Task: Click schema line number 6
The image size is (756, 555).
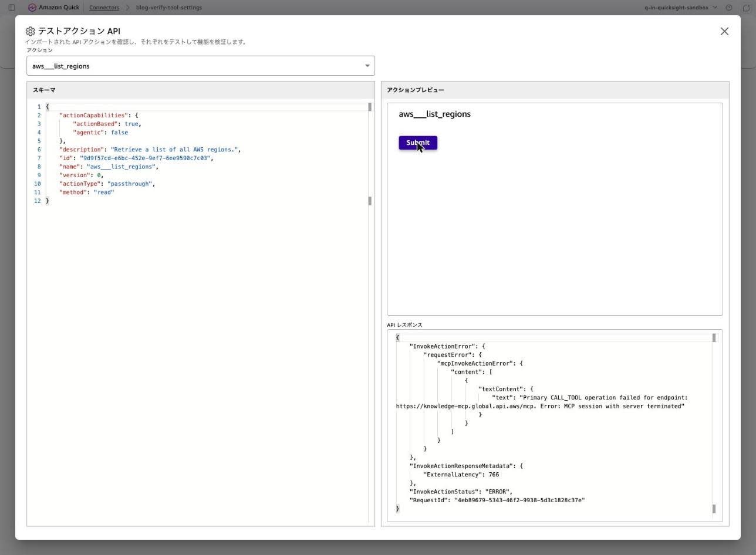Action: [39, 150]
